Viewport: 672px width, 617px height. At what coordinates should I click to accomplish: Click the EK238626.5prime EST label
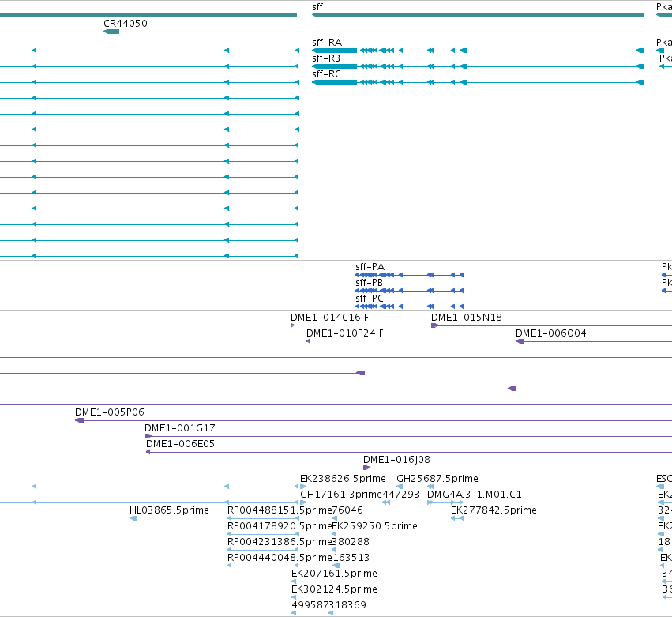343,479
